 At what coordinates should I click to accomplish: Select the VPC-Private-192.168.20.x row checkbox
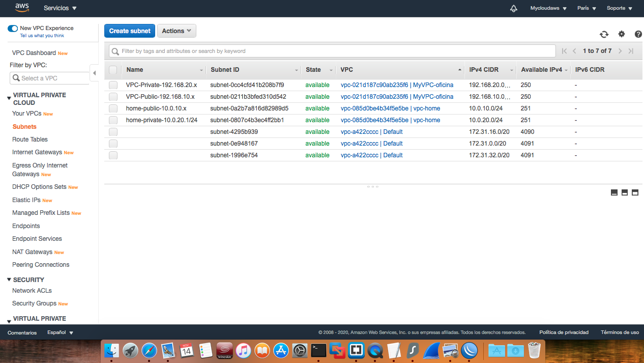pos(112,85)
